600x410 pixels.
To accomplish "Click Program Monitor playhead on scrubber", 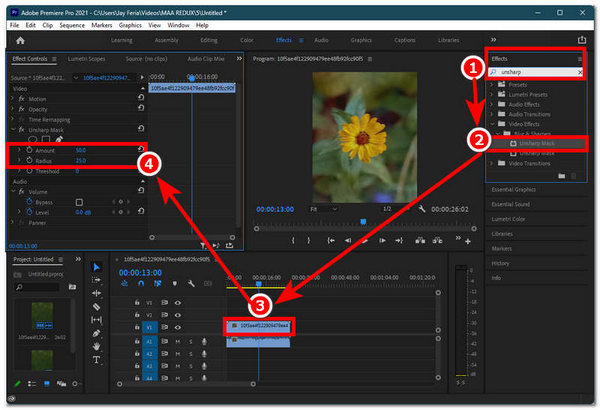I will [x=363, y=222].
